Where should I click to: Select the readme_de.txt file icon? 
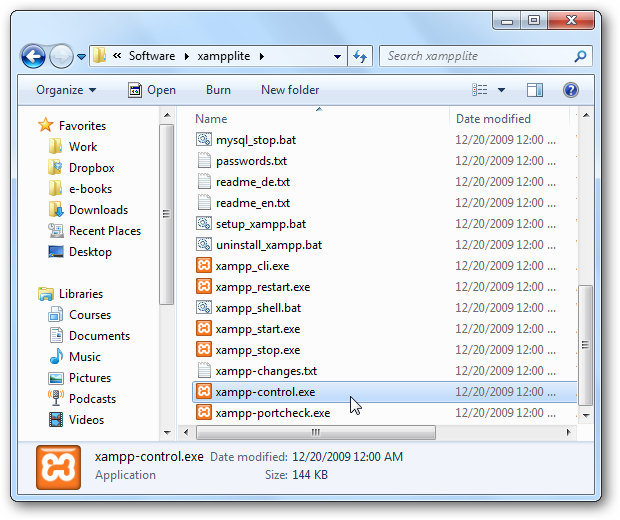click(x=204, y=182)
